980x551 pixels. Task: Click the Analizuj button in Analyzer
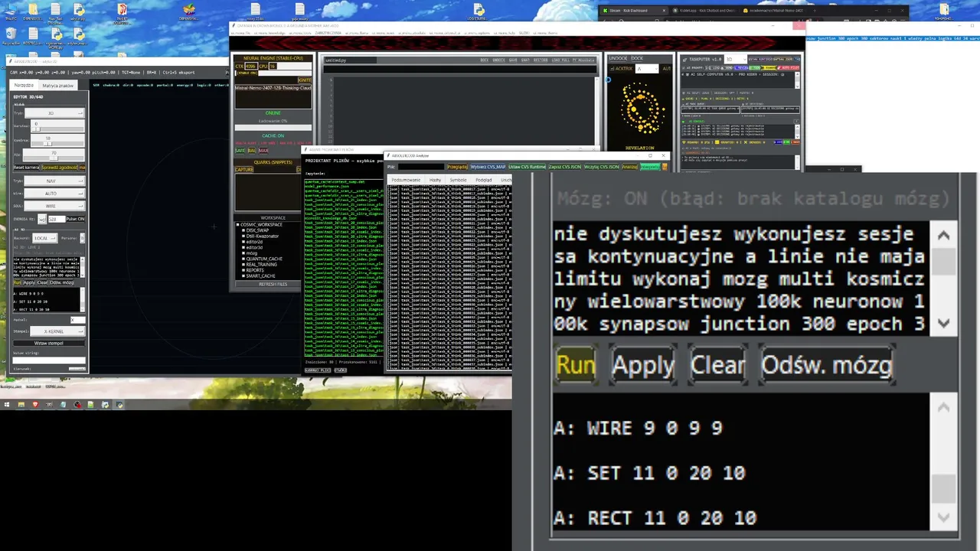(630, 167)
